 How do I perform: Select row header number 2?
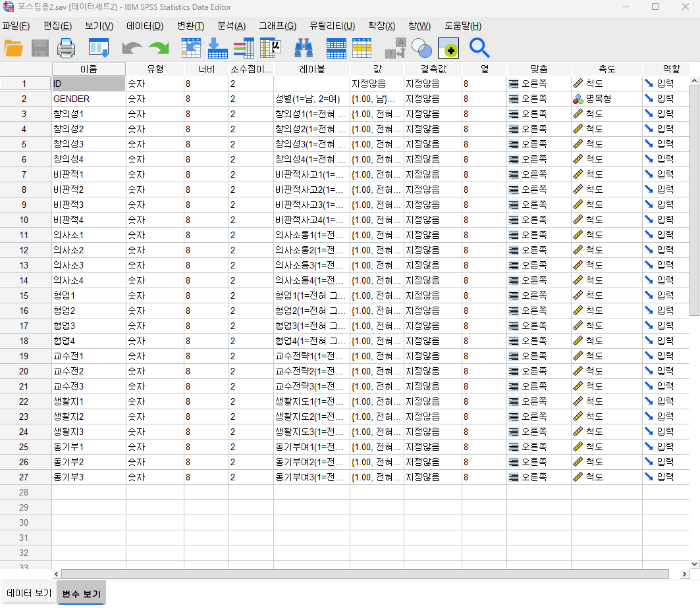click(24, 99)
